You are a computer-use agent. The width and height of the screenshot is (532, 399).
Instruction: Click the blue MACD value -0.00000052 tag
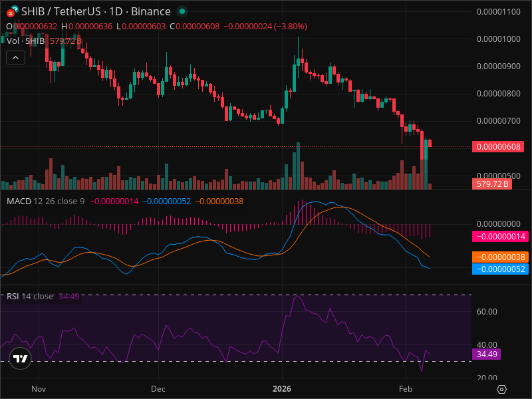501,269
